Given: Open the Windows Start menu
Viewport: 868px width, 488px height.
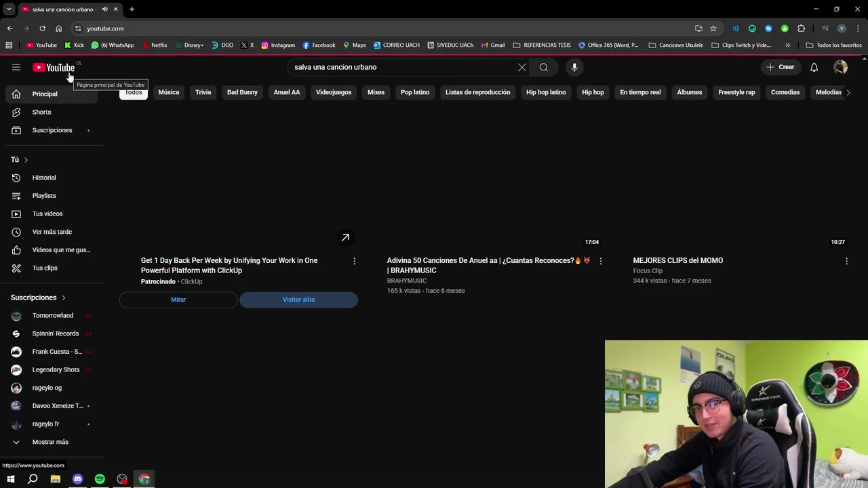Looking at the screenshot, I should pyautogui.click(x=10, y=479).
